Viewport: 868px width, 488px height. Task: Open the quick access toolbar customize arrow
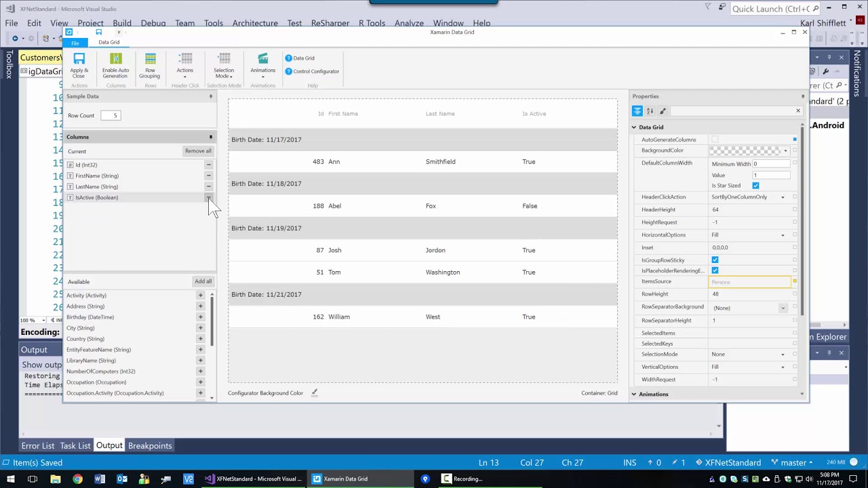(119, 33)
